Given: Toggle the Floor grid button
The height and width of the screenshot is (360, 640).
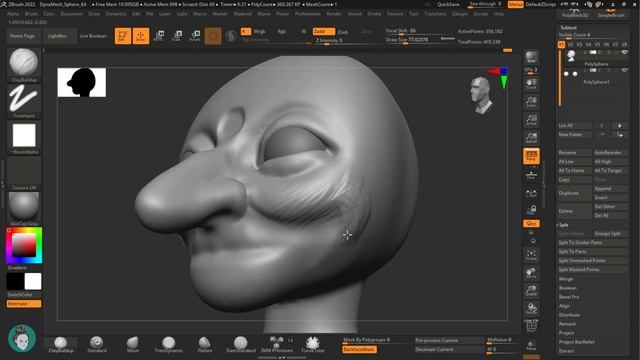Looking at the screenshot, I should point(531,175).
